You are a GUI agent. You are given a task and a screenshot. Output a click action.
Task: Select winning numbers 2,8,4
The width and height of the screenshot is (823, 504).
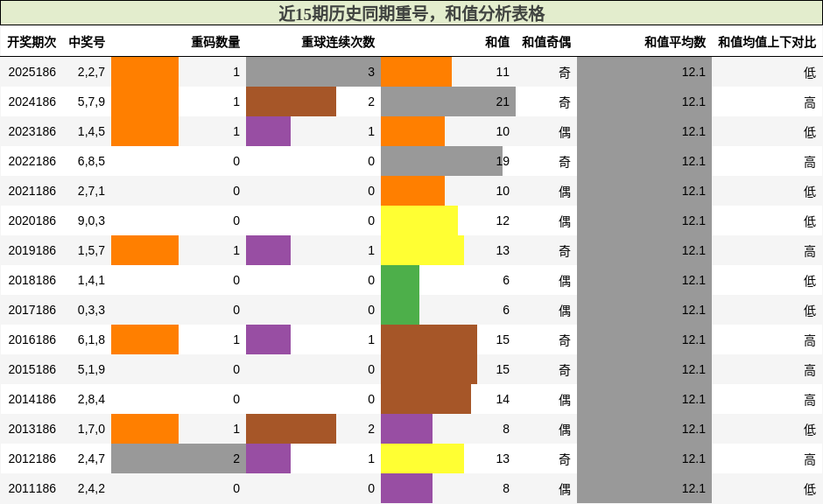click(91, 399)
